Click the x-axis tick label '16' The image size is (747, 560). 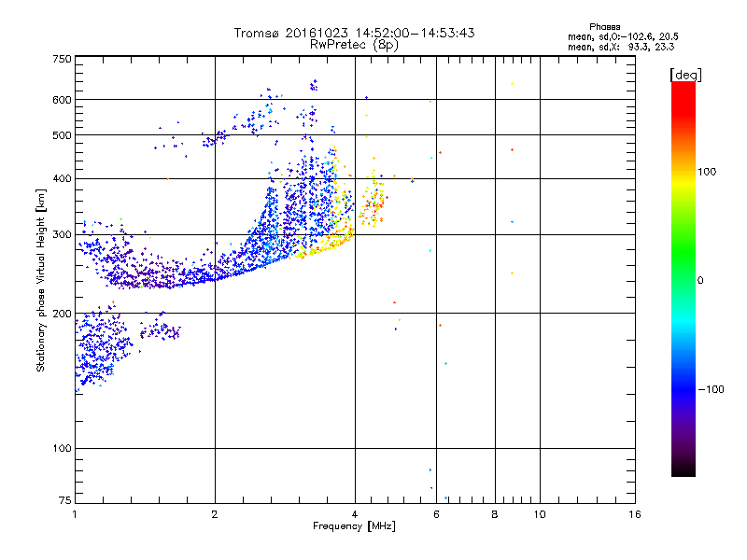point(635,514)
